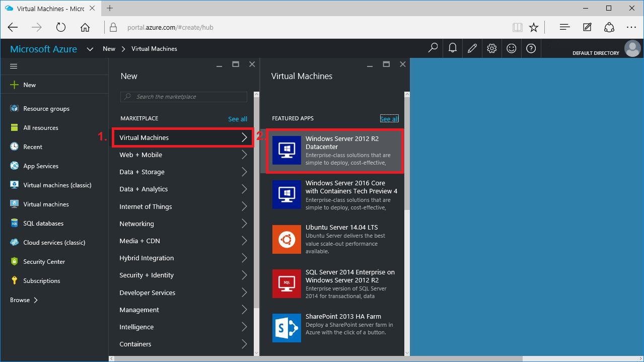Click the Search the marketplace field

click(x=184, y=97)
